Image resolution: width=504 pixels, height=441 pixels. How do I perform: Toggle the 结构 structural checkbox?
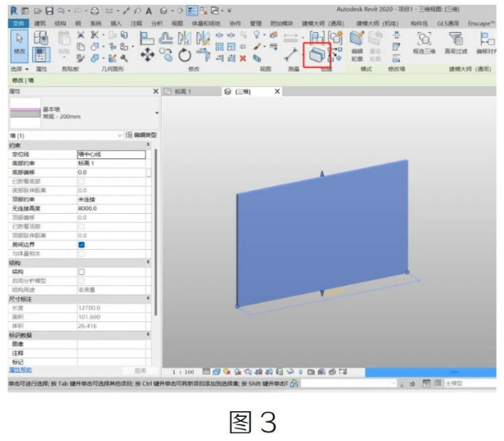(82, 272)
